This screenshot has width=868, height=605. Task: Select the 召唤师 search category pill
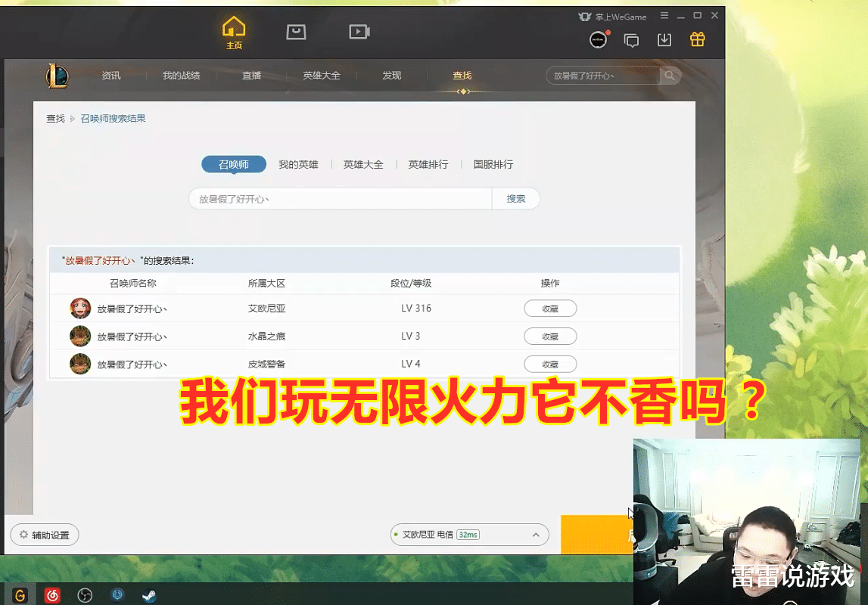tap(234, 164)
